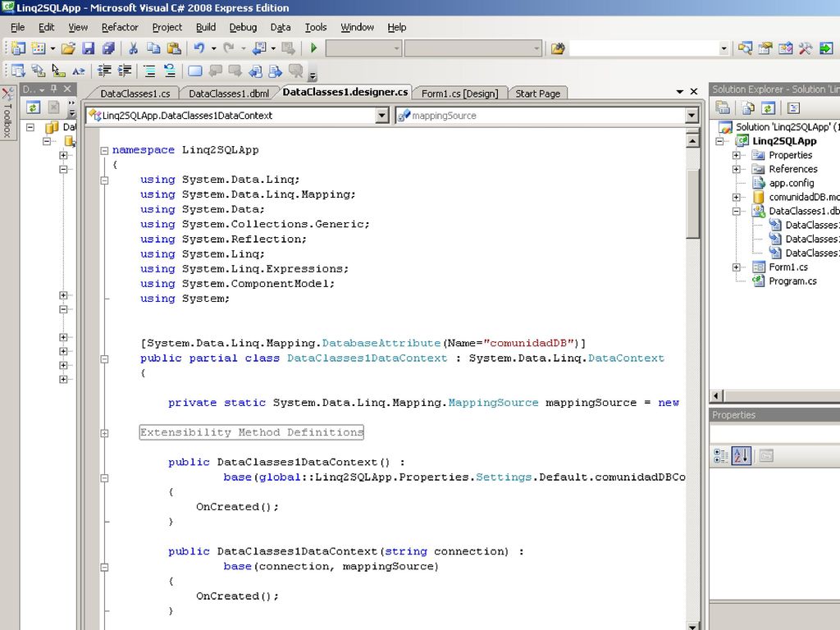Viewport: 840px width, 630px height.
Task: Click the Find in Files binoculars icon
Action: (x=558, y=48)
